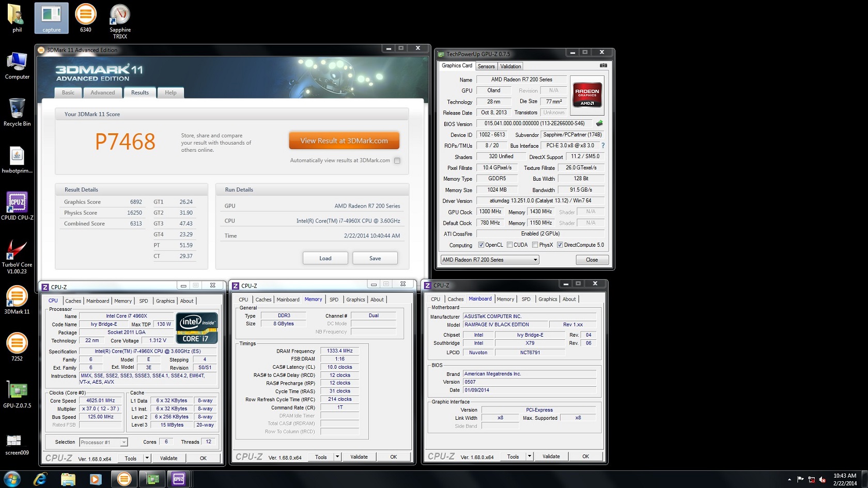Open the phil folder desktop icon
Screen dimensions: 868x488
(x=17, y=18)
